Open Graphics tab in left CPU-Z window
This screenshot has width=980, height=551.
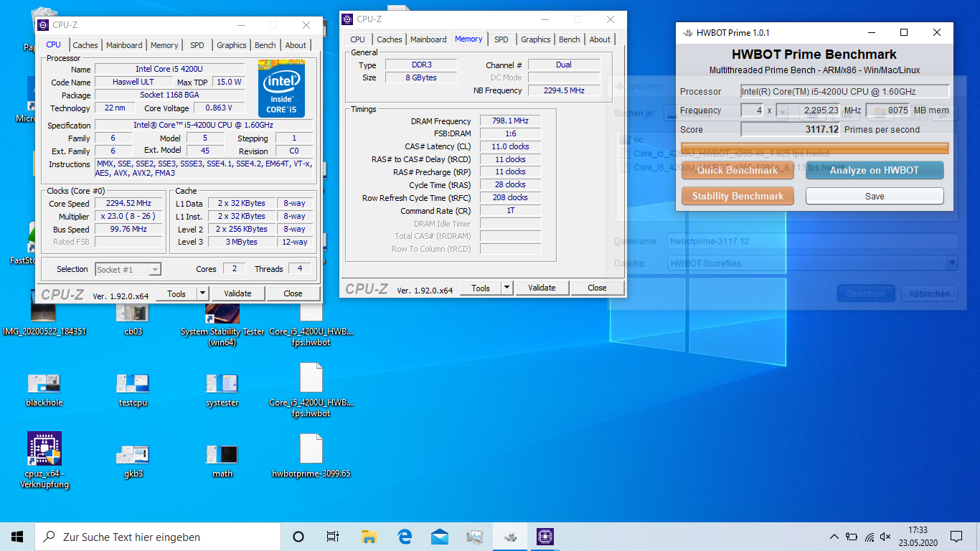click(x=232, y=45)
